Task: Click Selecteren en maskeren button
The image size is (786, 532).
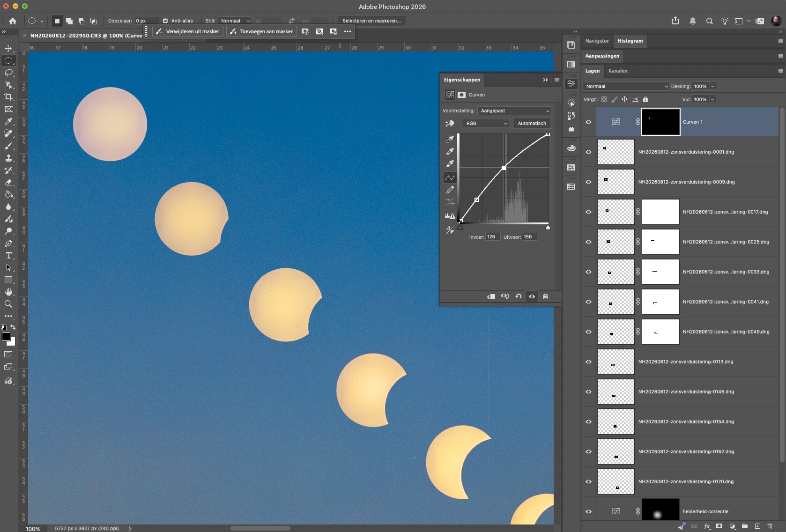Action: point(371,21)
